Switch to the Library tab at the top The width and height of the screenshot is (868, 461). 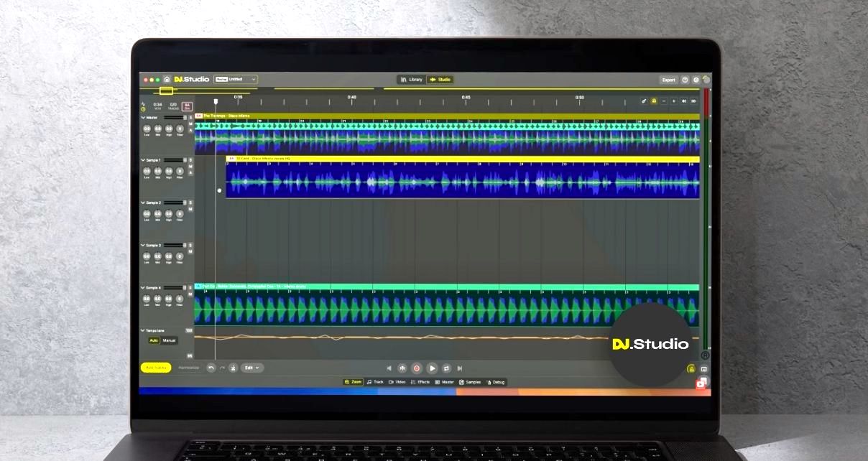coord(411,80)
